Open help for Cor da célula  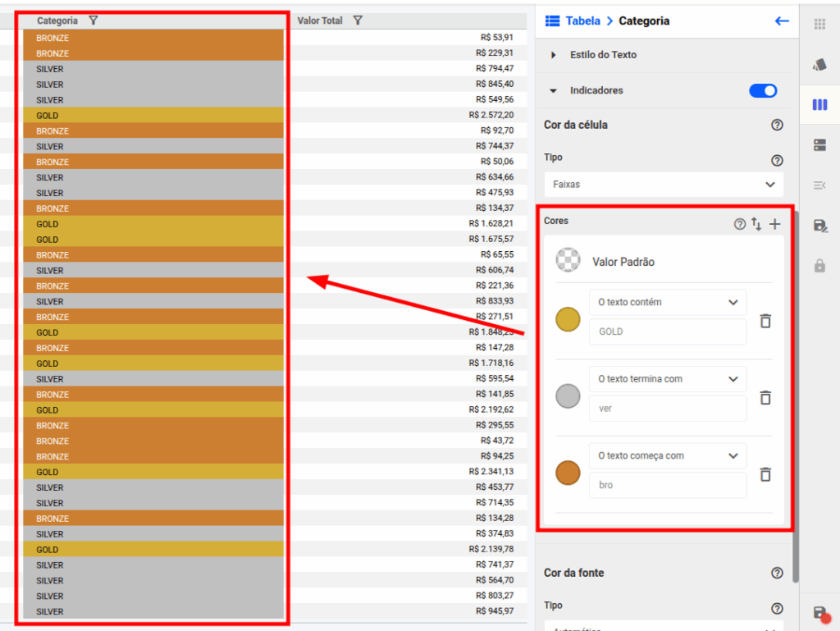[777, 126]
